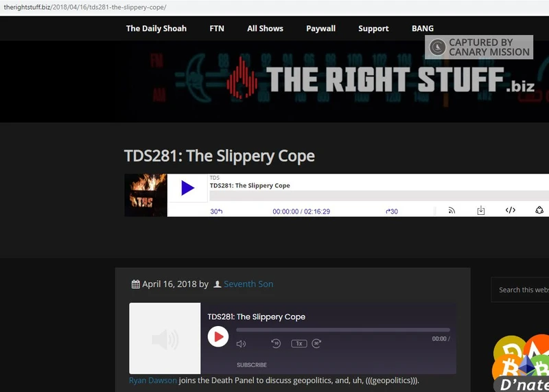Open the Ryan Dawson link
This screenshot has height=392, width=549.
tap(153, 380)
